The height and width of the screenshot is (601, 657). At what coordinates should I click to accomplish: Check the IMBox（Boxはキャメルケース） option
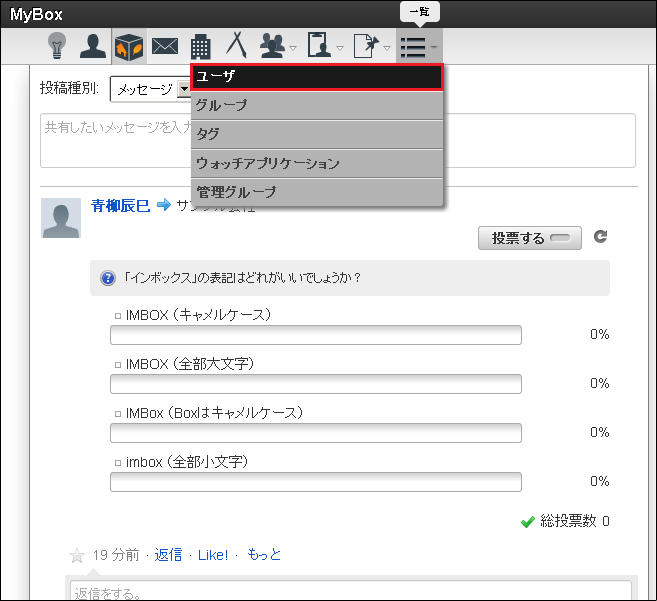click(x=118, y=414)
